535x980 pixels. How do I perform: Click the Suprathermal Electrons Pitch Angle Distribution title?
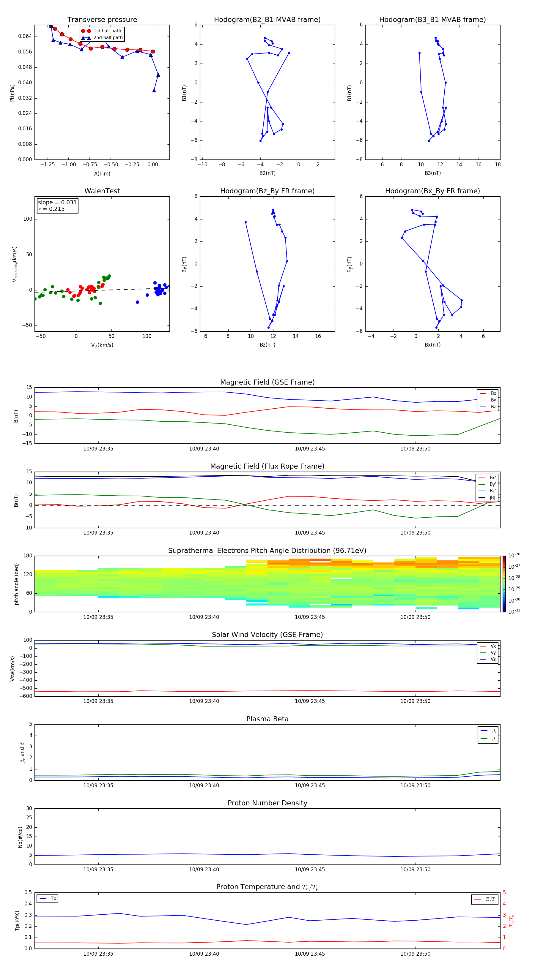[x=267, y=551]
